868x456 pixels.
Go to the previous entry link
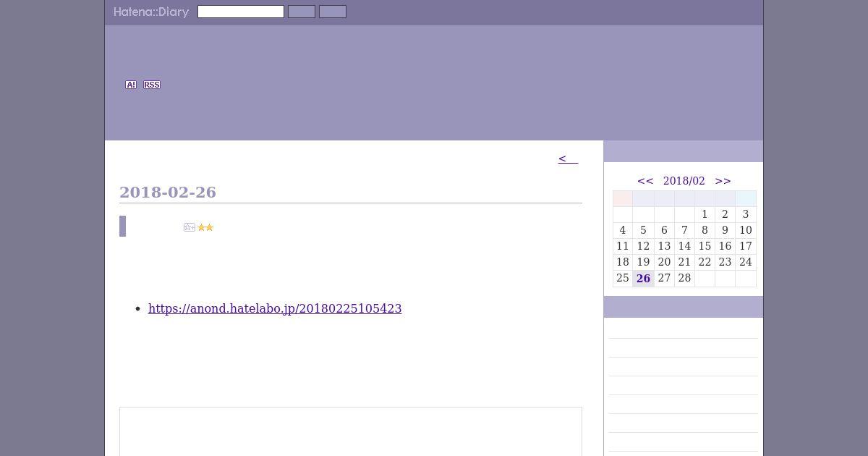[x=568, y=159]
